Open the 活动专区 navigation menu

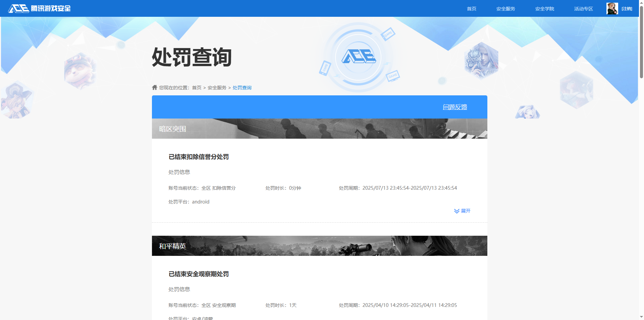click(583, 9)
